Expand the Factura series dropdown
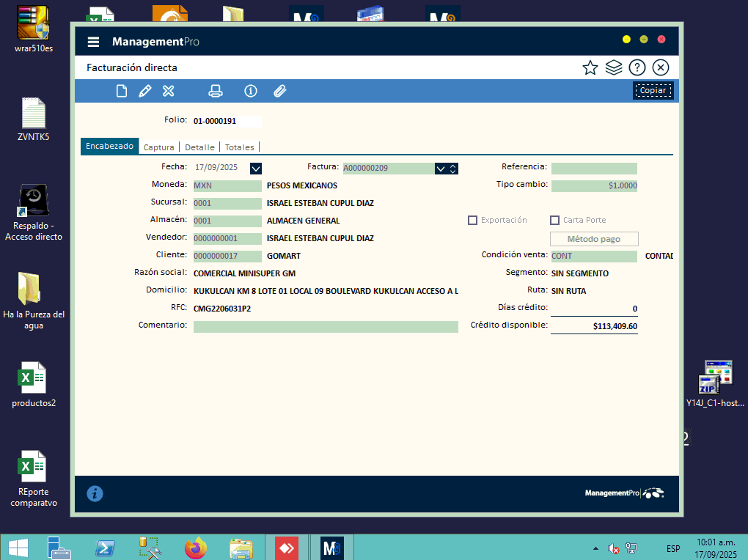748x560 pixels. coord(440,169)
